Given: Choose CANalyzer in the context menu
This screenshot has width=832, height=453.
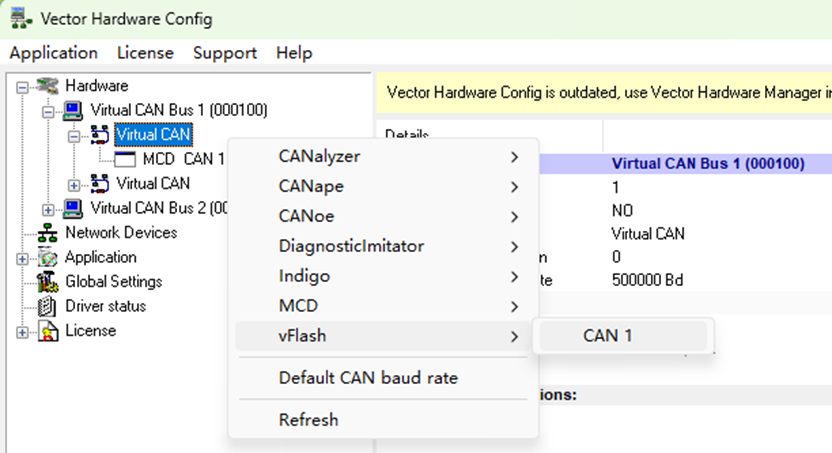Looking at the screenshot, I should click(383, 156).
